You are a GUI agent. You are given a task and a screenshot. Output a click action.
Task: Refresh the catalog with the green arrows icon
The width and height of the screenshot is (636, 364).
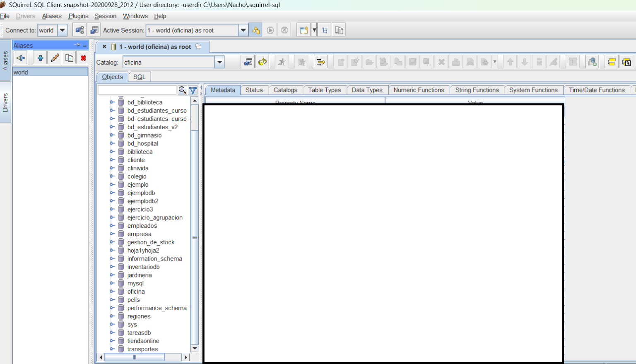262,62
